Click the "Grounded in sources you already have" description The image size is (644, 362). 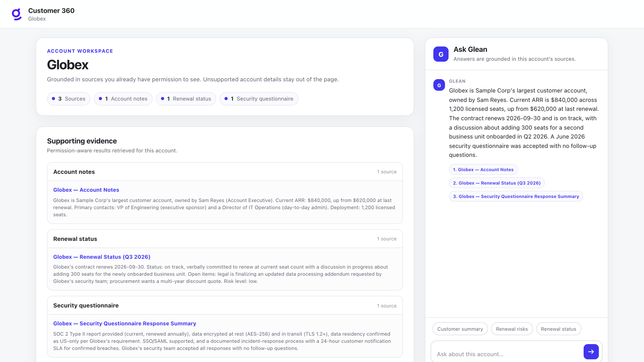tap(193, 80)
